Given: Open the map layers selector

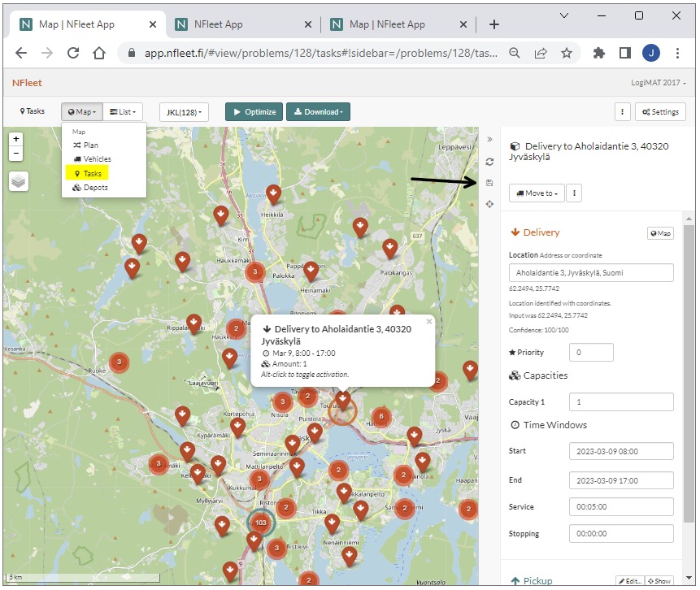Looking at the screenshot, I should (19, 181).
